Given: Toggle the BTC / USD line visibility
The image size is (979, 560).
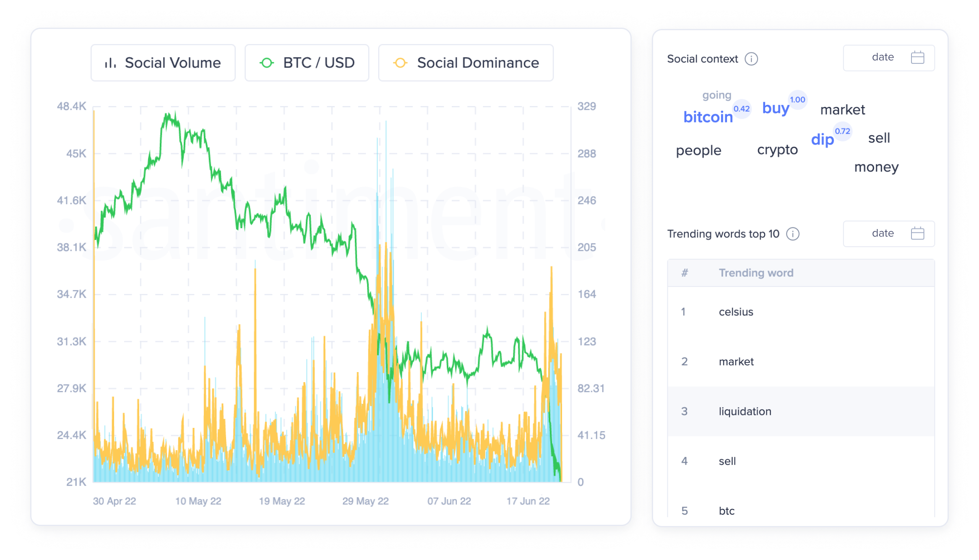Looking at the screenshot, I should (307, 63).
